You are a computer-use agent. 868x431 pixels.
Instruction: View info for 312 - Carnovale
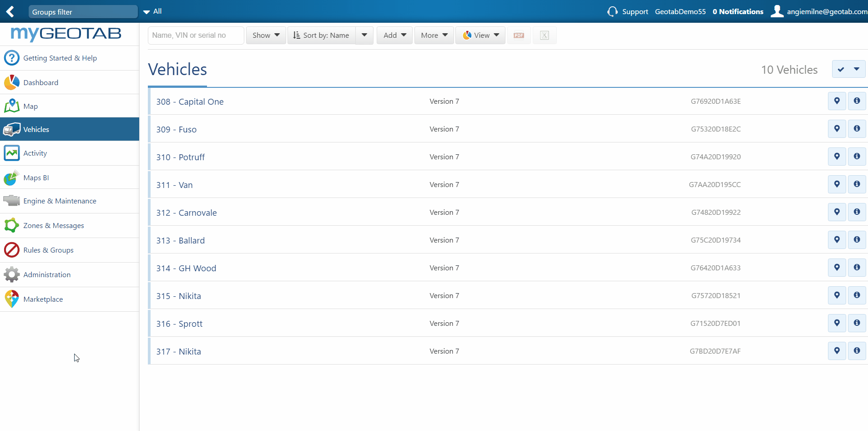pos(857,212)
